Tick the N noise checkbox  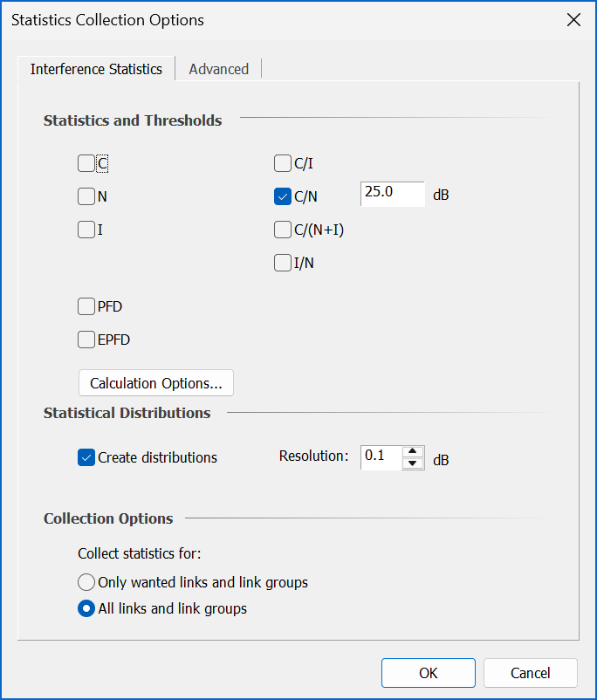(86, 196)
